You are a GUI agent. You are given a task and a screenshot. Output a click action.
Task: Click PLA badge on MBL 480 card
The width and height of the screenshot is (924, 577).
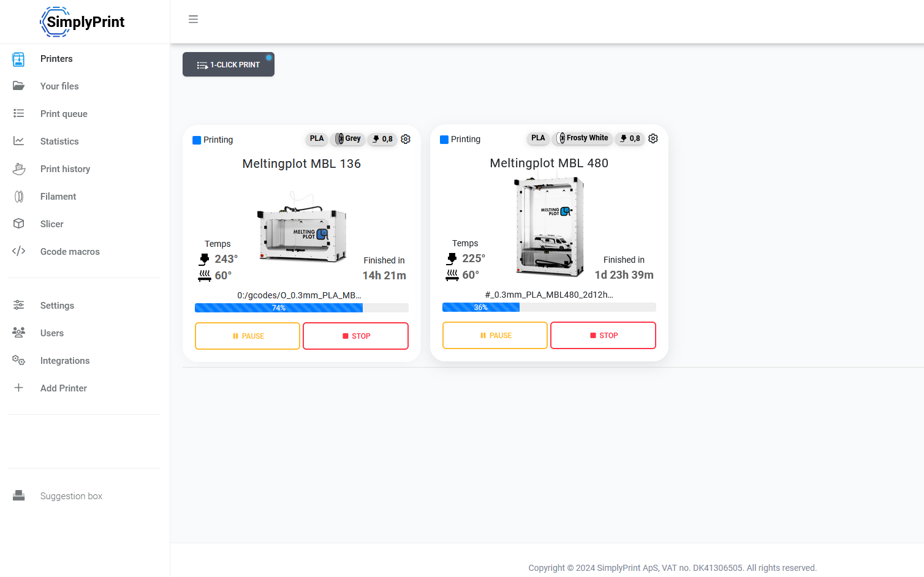[538, 138]
